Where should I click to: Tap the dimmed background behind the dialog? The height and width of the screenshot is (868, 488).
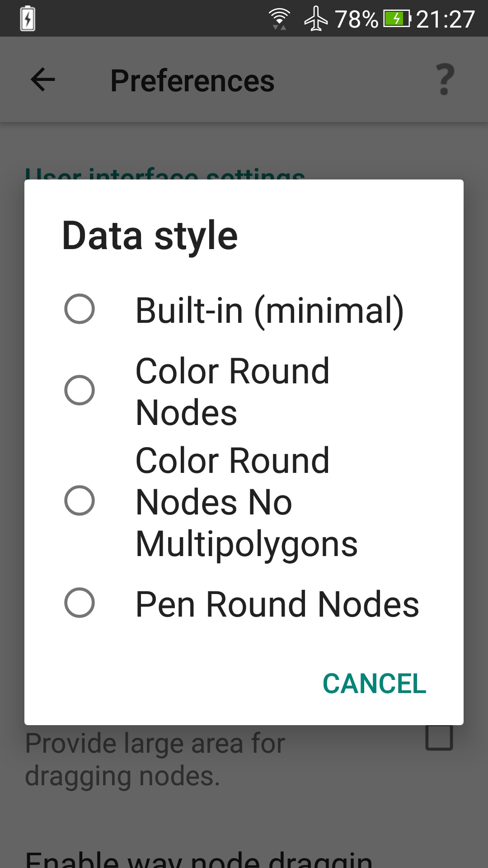click(244, 145)
